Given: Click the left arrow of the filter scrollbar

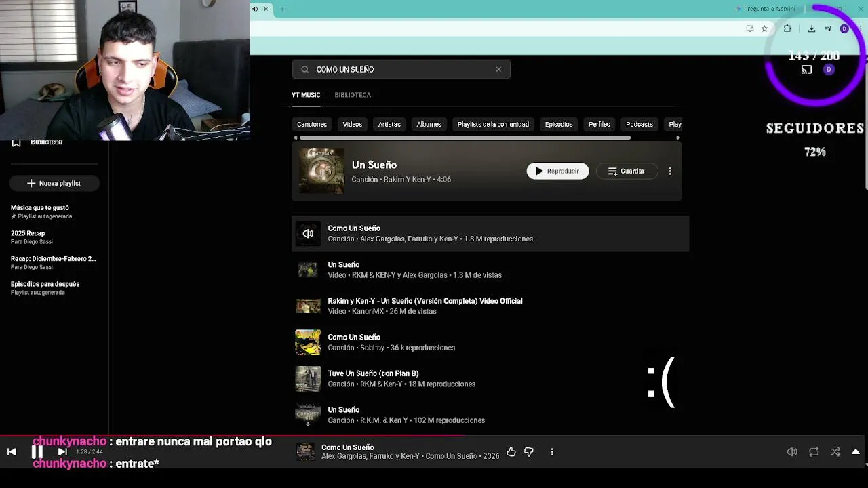Looking at the screenshot, I should [x=295, y=138].
